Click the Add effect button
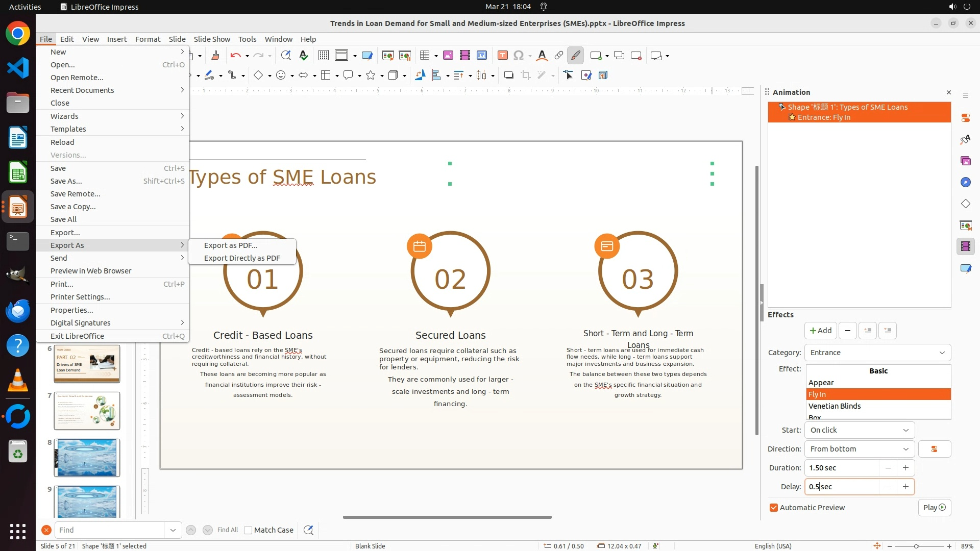This screenshot has width=980, height=551. tap(820, 331)
